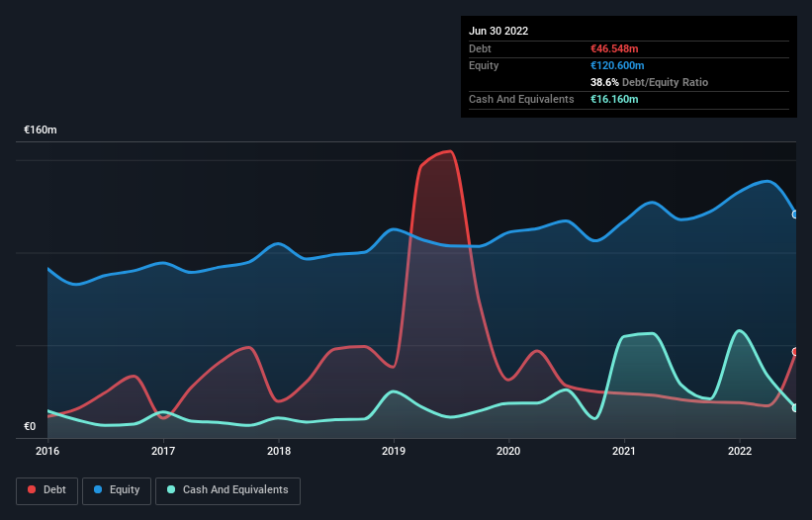The height and width of the screenshot is (520, 812).
Task: Click the €16.160m cash value
Action: click(x=614, y=99)
